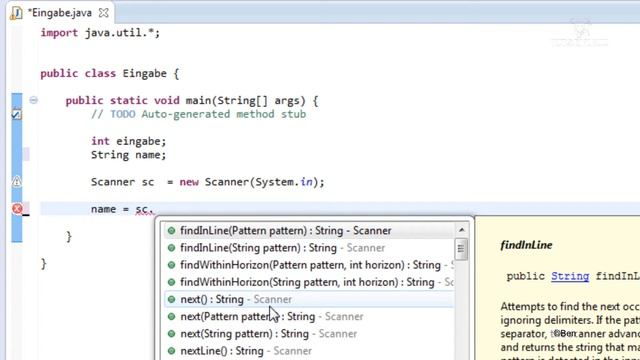Click the green method icon beside nextLine()
Viewport: 640px width, 360px height.
pos(171,351)
